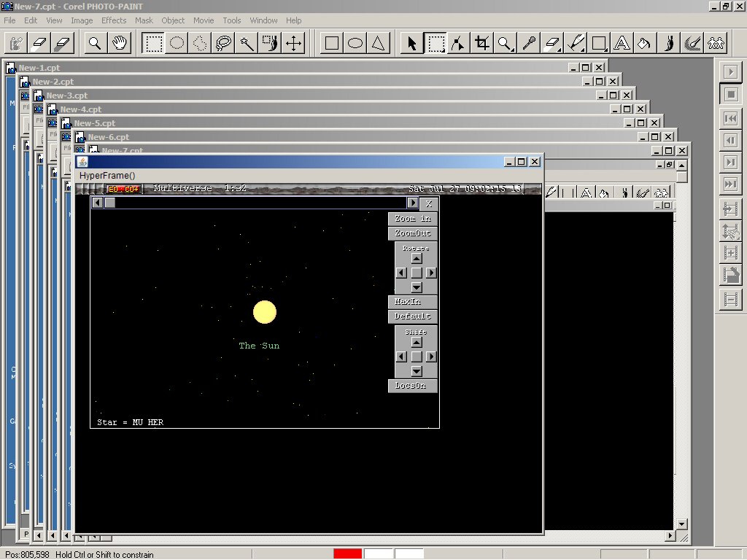Select the Zoom magnifier tool
This screenshot has width=747, height=560.
(95, 44)
